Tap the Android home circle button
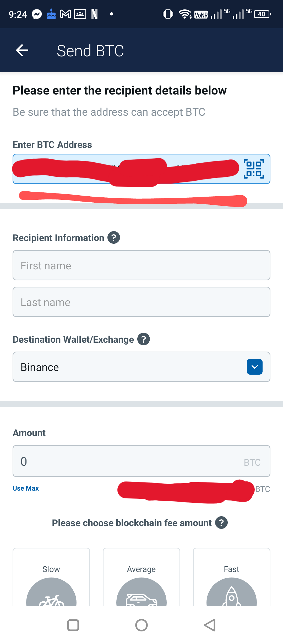The image size is (283, 644). click(x=141, y=625)
